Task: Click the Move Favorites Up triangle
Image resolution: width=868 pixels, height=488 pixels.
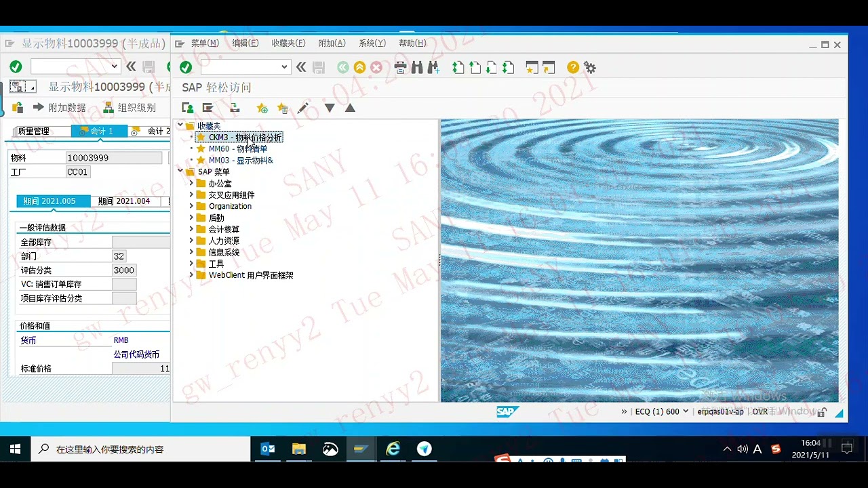Action: click(x=350, y=108)
